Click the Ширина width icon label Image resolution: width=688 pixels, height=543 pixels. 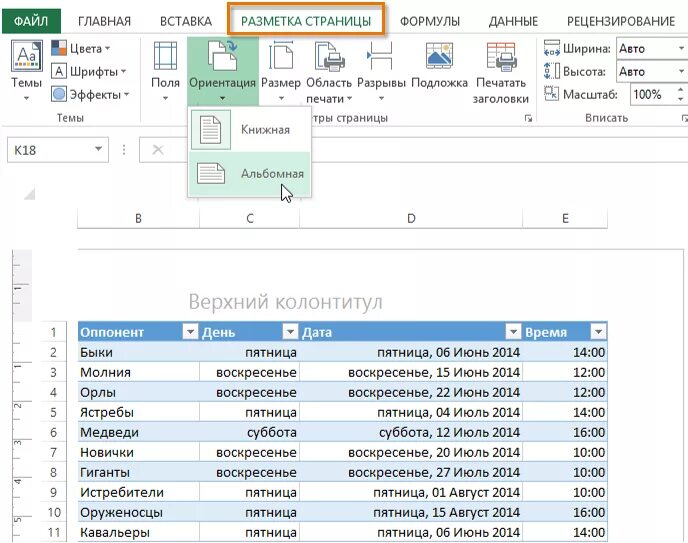[577, 48]
